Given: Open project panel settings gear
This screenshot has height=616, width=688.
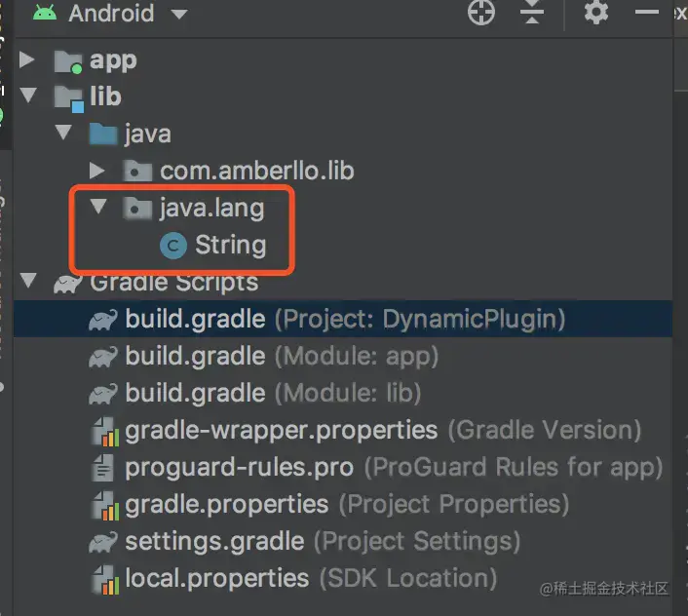Looking at the screenshot, I should pyautogui.click(x=595, y=13).
